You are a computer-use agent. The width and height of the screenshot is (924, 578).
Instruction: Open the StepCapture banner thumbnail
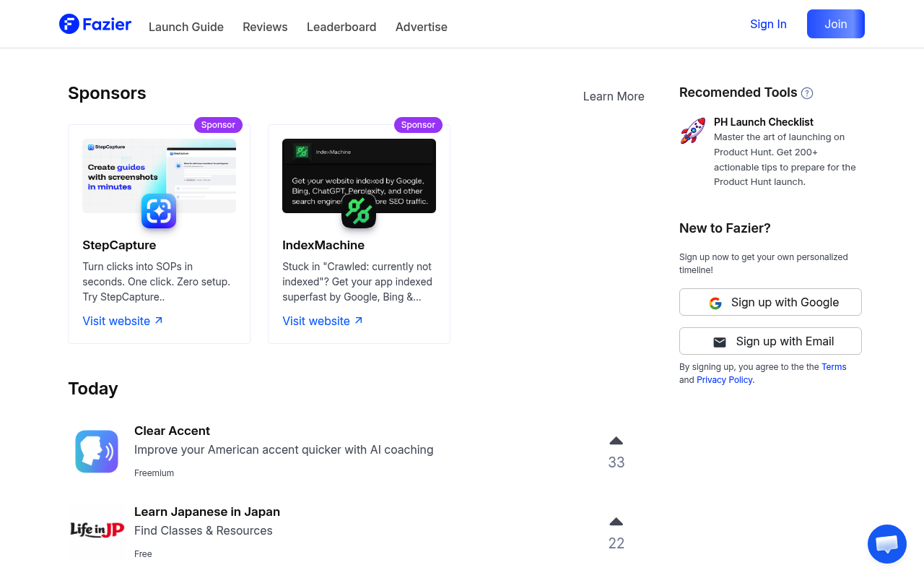click(x=159, y=176)
